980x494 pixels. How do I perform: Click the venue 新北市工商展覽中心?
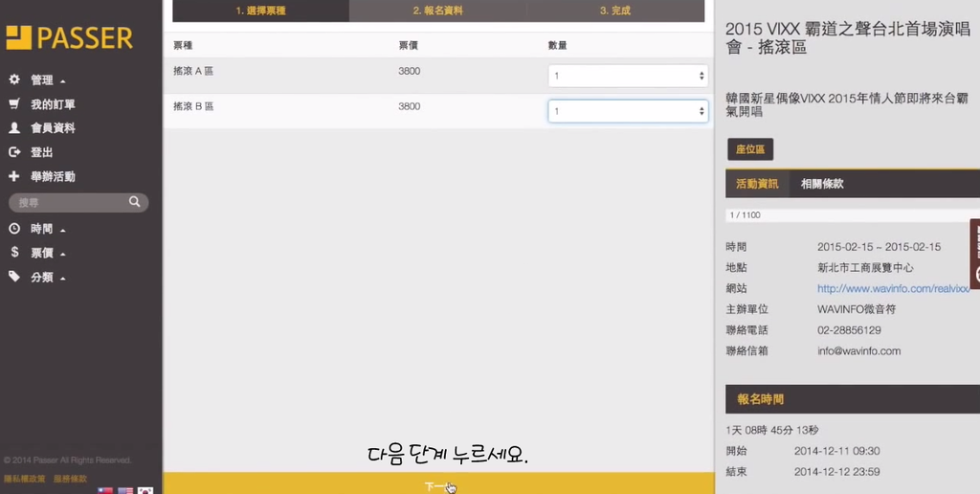pos(865,268)
